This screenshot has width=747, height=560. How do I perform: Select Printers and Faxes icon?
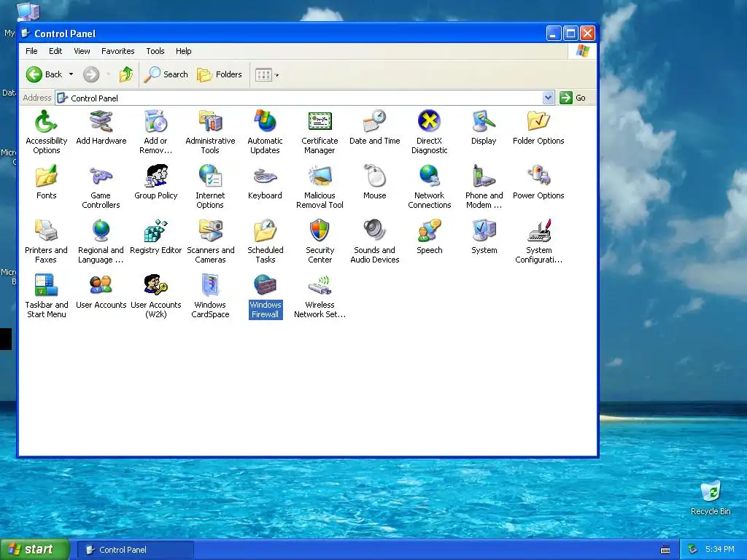[x=46, y=242]
